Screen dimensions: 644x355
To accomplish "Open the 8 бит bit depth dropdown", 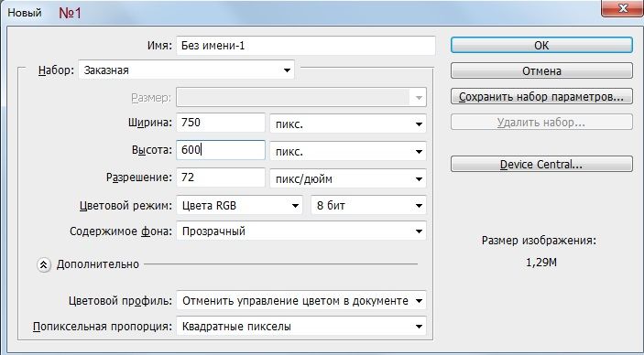I will (368, 205).
